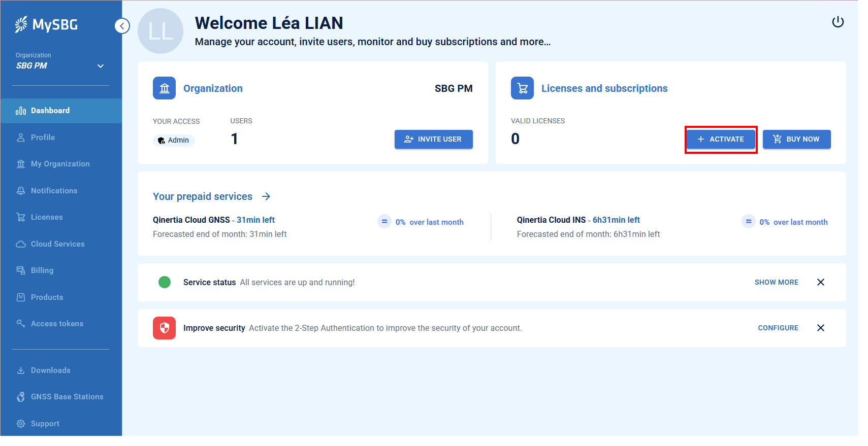Image resolution: width=868 pixels, height=446 pixels.
Task: Click the Profile person icon
Action: point(21,138)
